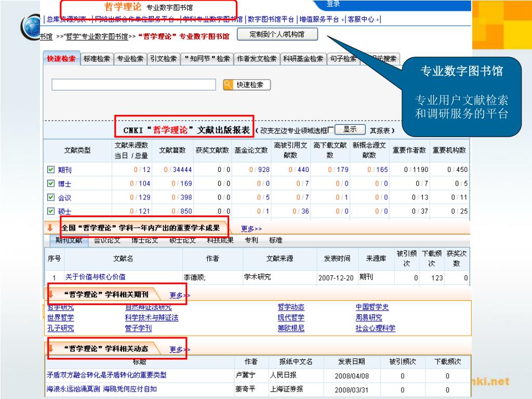This screenshot has width=532, height=399.
Task: Go to the 孔子研究 journal
Action: click(60, 328)
